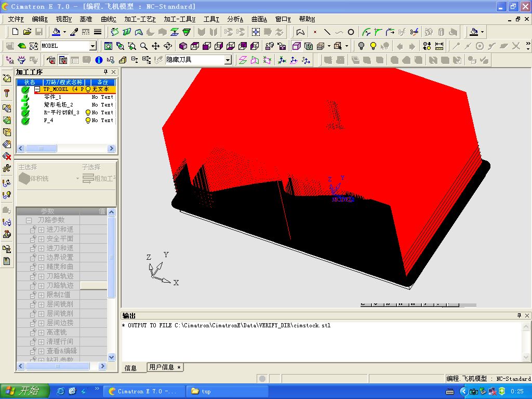The width and height of the screenshot is (532, 399).
Task: Open the 编辑E menu
Action: 39,19
